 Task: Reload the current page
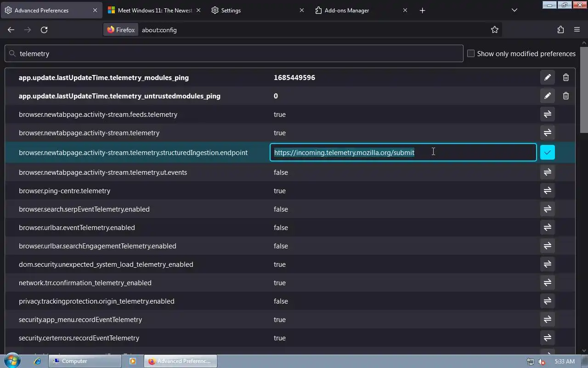point(44,30)
